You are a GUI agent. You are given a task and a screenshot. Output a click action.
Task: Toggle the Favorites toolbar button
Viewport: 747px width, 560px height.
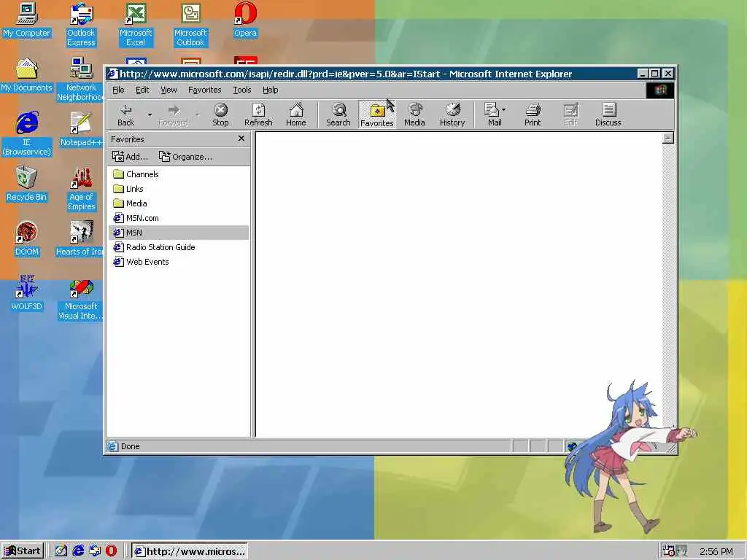(x=377, y=114)
